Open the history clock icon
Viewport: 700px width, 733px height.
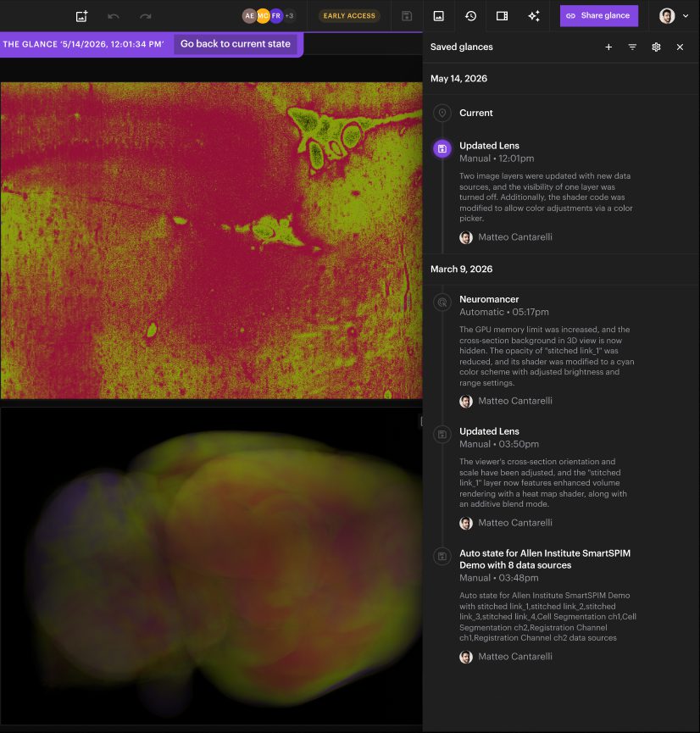tap(470, 16)
